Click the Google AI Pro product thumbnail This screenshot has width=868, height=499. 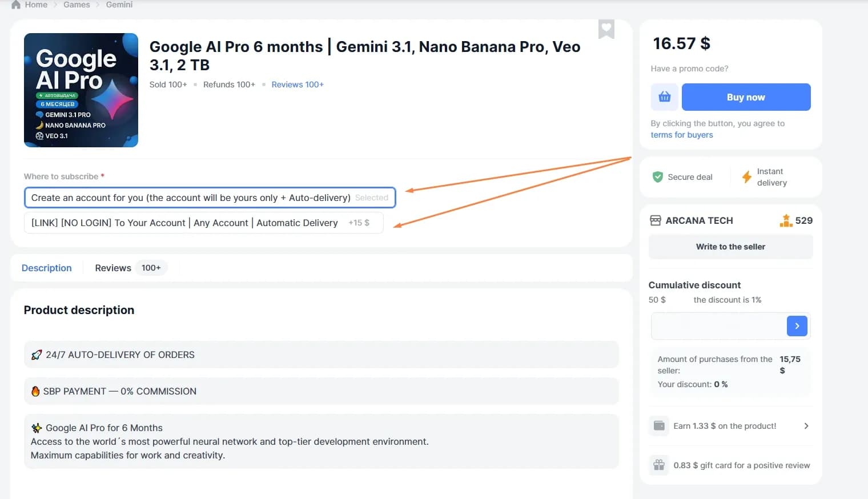click(x=81, y=90)
